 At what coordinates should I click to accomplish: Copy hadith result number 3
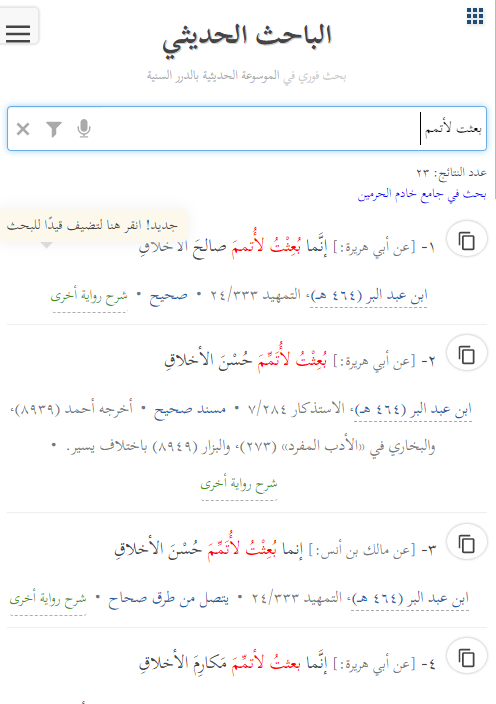click(x=467, y=543)
